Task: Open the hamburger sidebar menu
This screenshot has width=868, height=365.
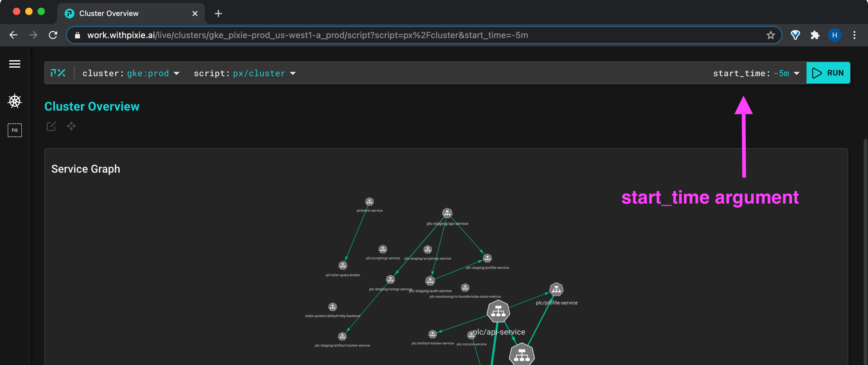Action: click(x=14, y=64)
